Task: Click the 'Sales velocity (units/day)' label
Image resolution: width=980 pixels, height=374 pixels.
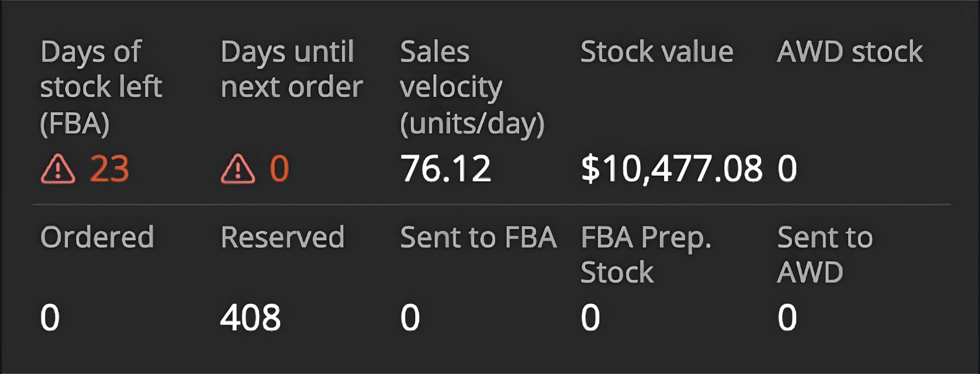Action: pos(471,87)
